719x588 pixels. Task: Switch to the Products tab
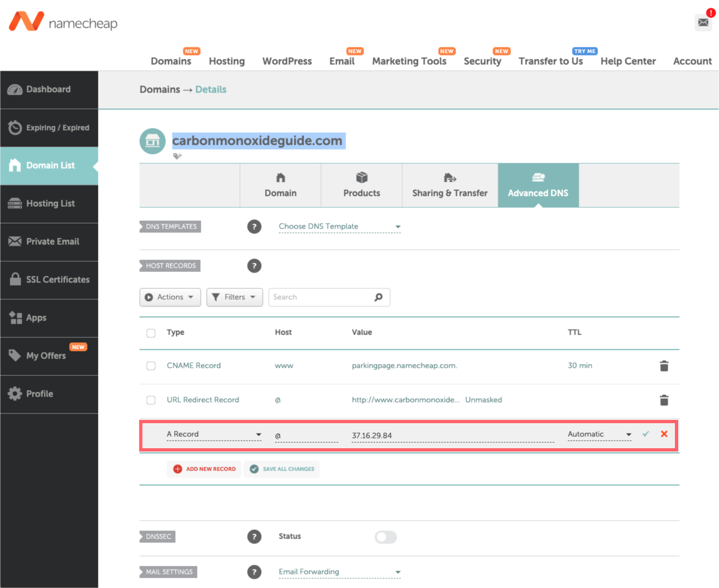(x=361, y=185)
